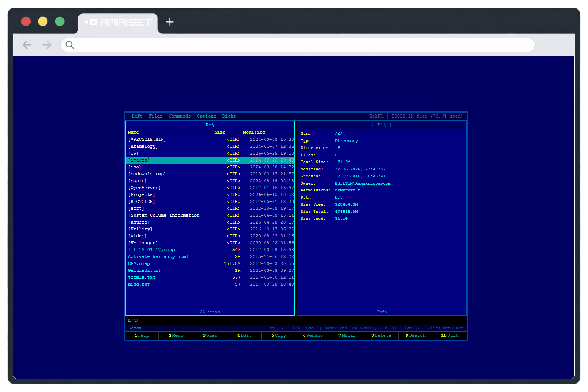Select the [CV] directory

(x=210, y=154)
